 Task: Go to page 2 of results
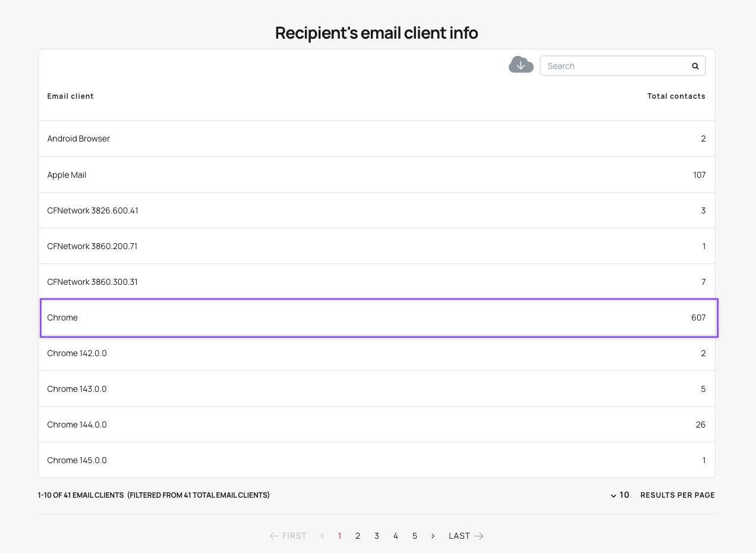click(358, 536)
